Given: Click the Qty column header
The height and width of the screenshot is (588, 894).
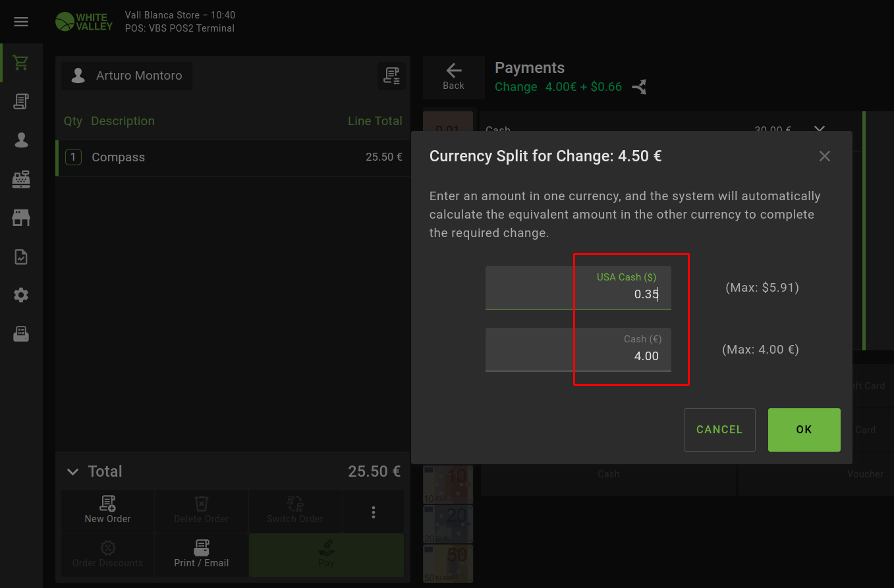Looking at the screenshot, I should point(73,121).
